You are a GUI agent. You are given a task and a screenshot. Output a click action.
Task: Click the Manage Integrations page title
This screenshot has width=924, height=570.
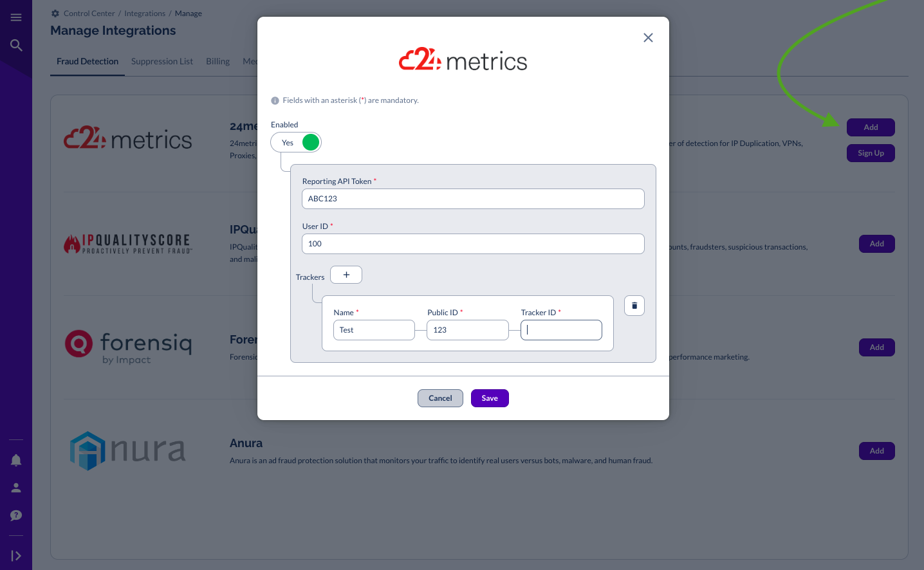click(x=113, y=30)
